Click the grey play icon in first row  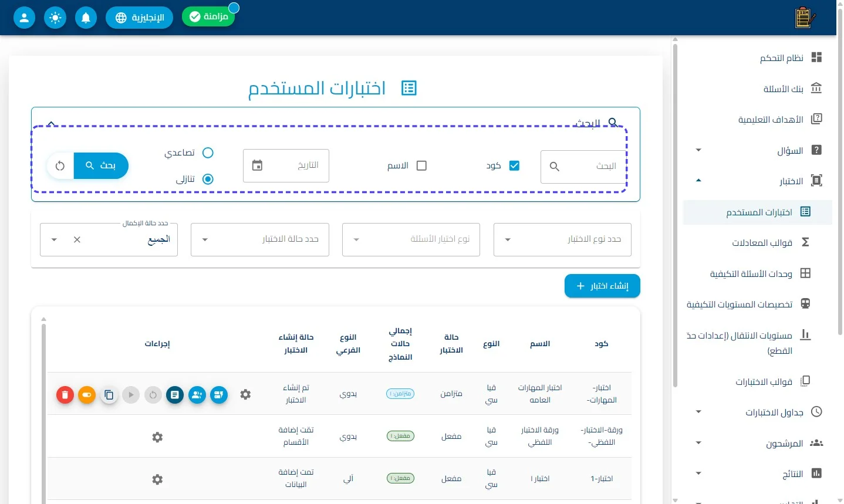(x=131, y=395)
